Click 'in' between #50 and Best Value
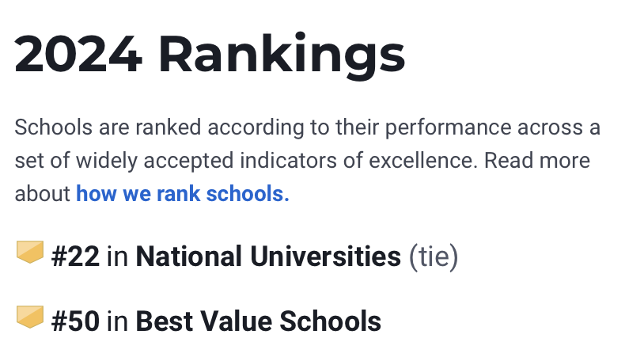Screen dimensions: 644x361 (x=117, y=321)
